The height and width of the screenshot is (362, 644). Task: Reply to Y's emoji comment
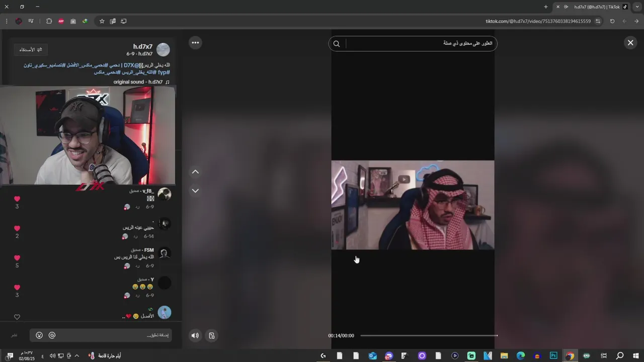click(x=137, y=296)
